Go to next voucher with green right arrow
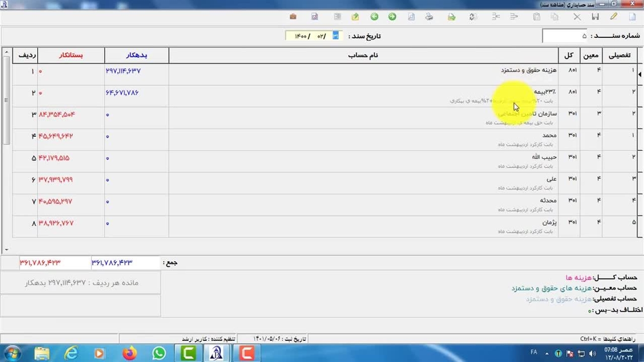Image resolution: width=644 pixels, height=362 pixels. (x=392, y=17)
